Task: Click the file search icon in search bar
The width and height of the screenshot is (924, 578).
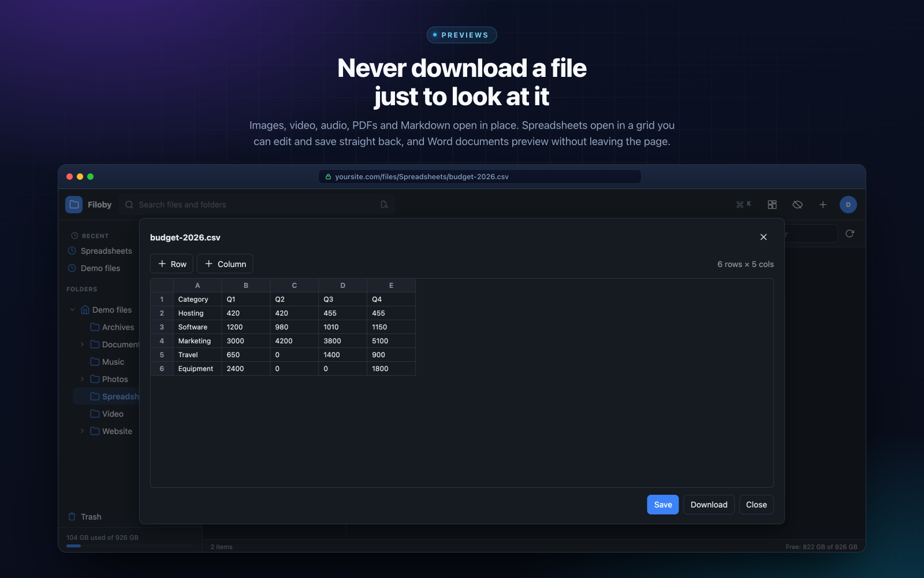Action: pos(384,205)
